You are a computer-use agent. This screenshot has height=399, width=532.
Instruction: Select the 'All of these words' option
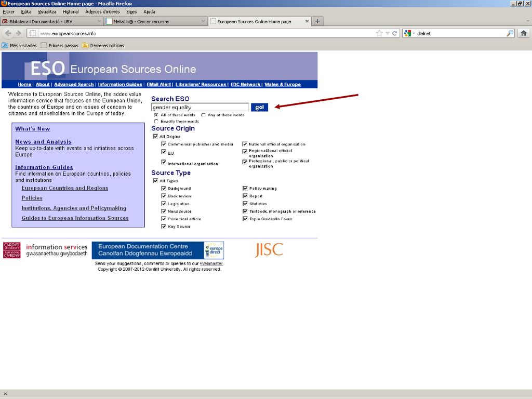(156, 115)
